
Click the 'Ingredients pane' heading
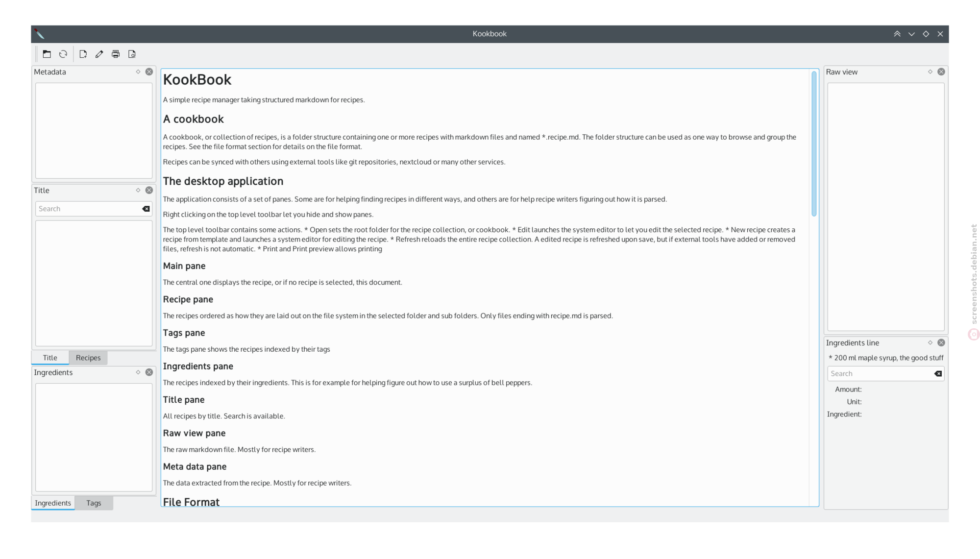(x=198, y=366)
